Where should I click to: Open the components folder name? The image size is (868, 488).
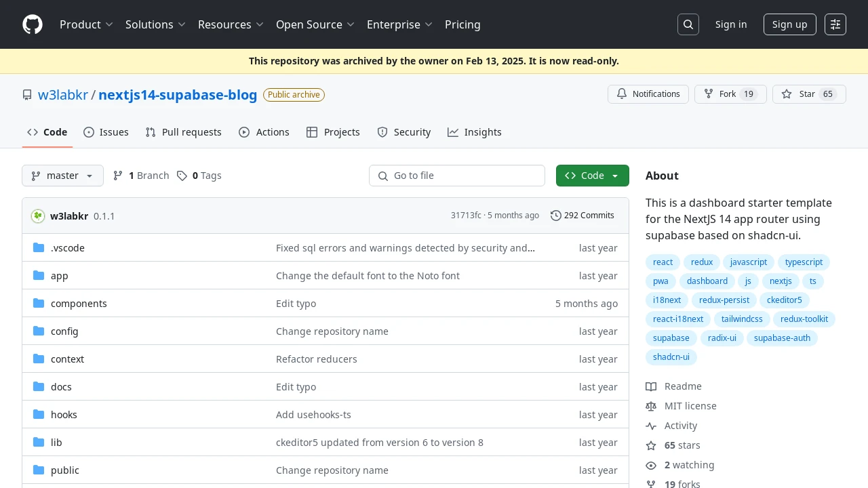[79, 304]
